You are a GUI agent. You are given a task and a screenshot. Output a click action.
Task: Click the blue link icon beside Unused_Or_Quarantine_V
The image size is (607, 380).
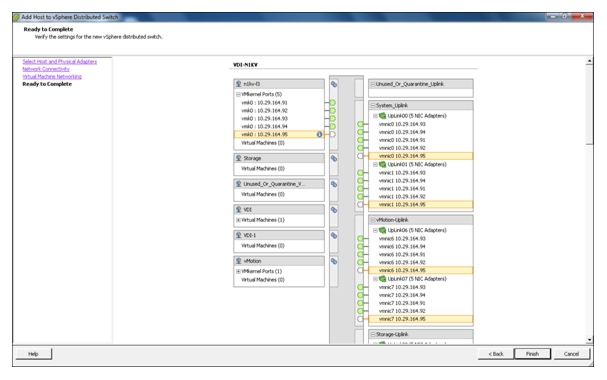click(x=334, y=184)
